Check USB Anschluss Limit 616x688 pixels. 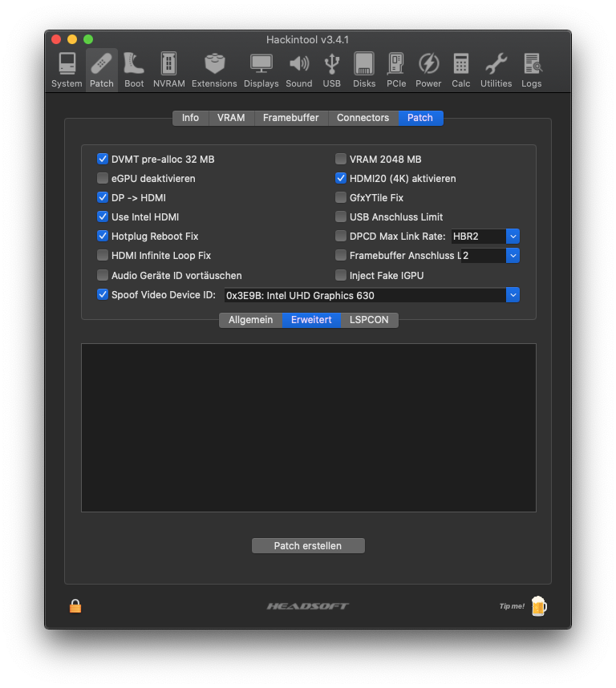(340, 217)
